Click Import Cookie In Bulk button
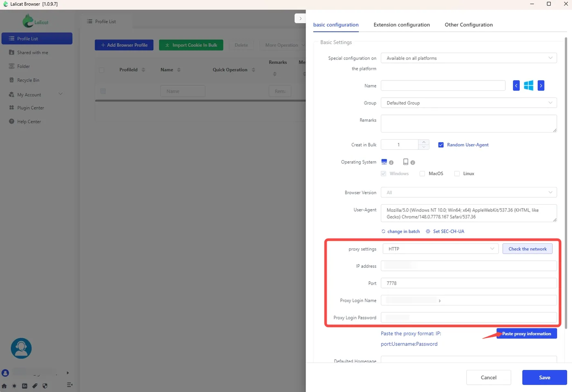Viewport: 572px width, 392px height. [191, 45]
